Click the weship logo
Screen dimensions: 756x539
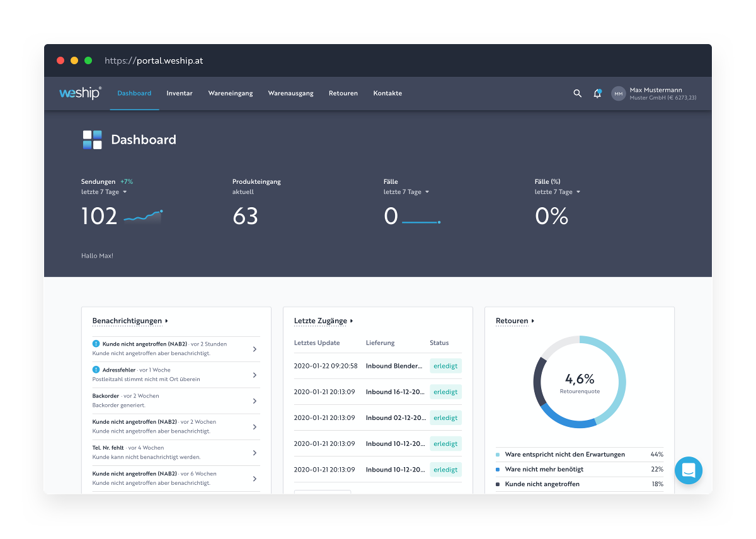click(x=80, y=93)
